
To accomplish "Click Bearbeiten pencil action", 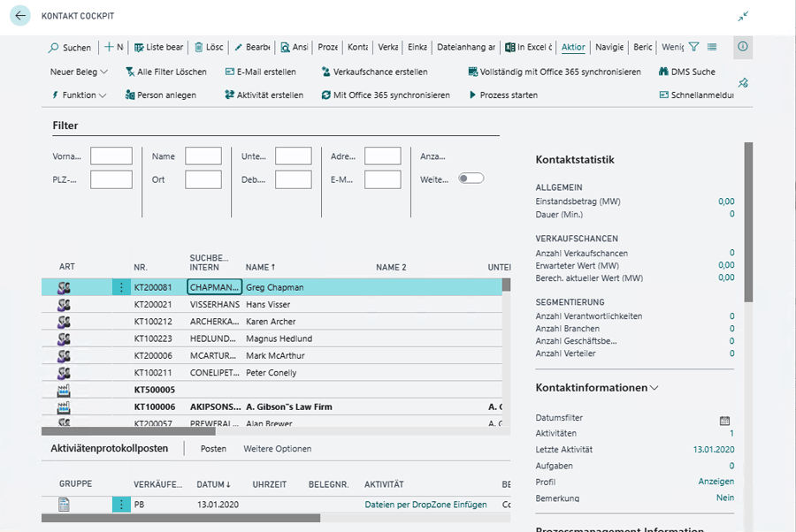I will [x=252, y=47].
